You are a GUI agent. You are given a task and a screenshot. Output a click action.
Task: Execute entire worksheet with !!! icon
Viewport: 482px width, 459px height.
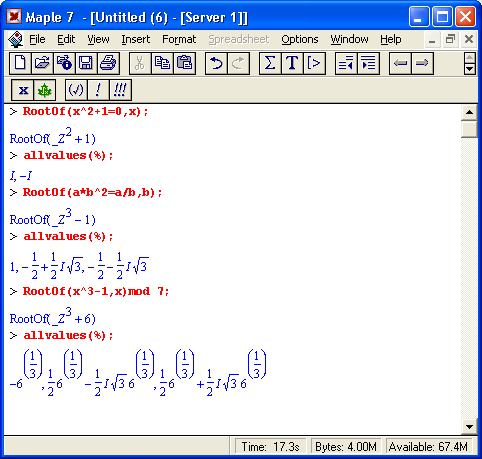tap(120, 90)
